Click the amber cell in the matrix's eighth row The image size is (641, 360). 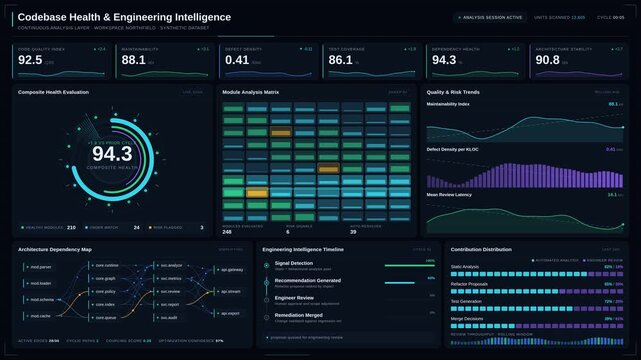coord(257,192)
